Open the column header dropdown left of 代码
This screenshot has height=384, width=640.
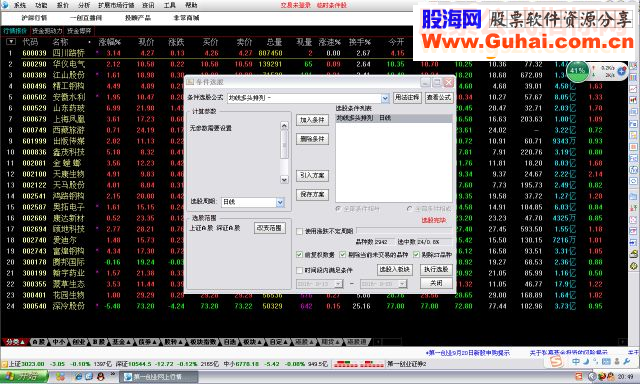pos(11,42)
